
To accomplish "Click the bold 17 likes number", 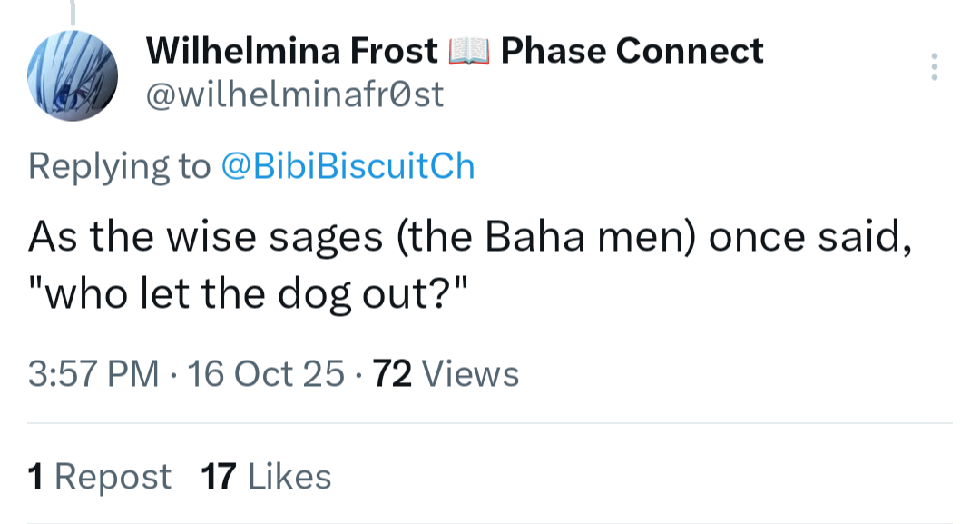I will (x=219, y=476).
